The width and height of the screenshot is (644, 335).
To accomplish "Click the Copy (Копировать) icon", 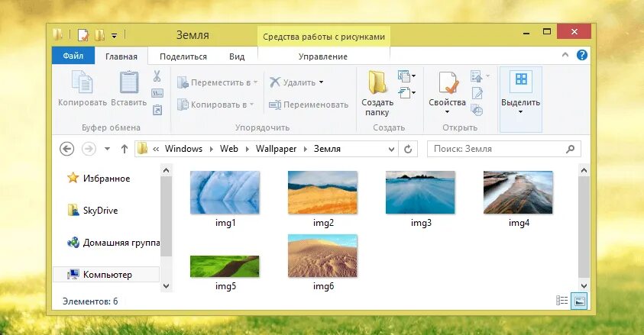I will tap(83, 82).
